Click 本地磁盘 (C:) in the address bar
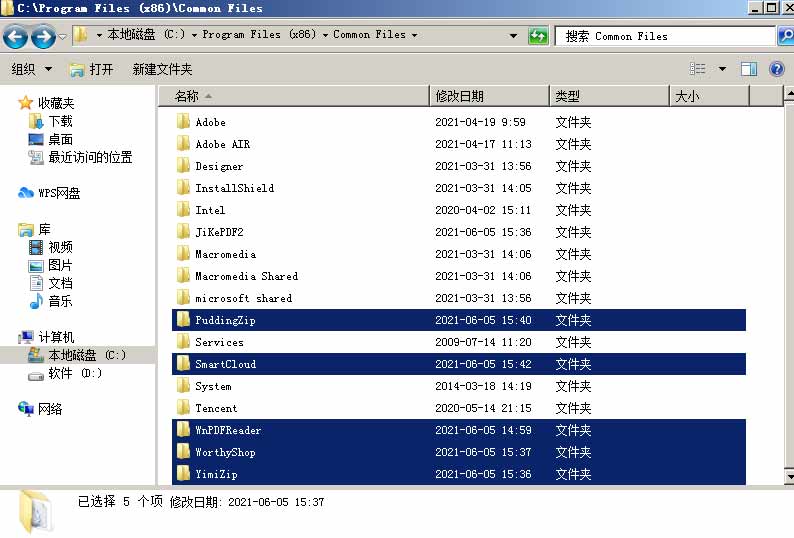Screen dimensions: 794x538 (x=146, y=34)
